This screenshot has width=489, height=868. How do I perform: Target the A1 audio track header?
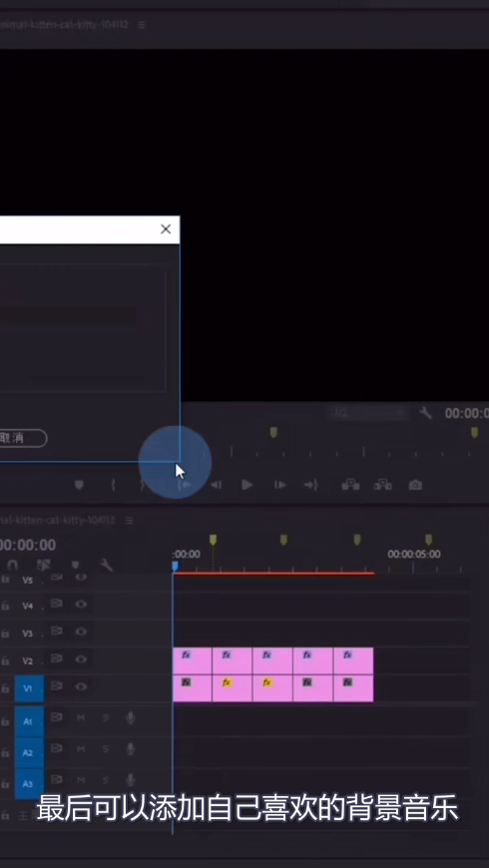click(x=29, y=721)
